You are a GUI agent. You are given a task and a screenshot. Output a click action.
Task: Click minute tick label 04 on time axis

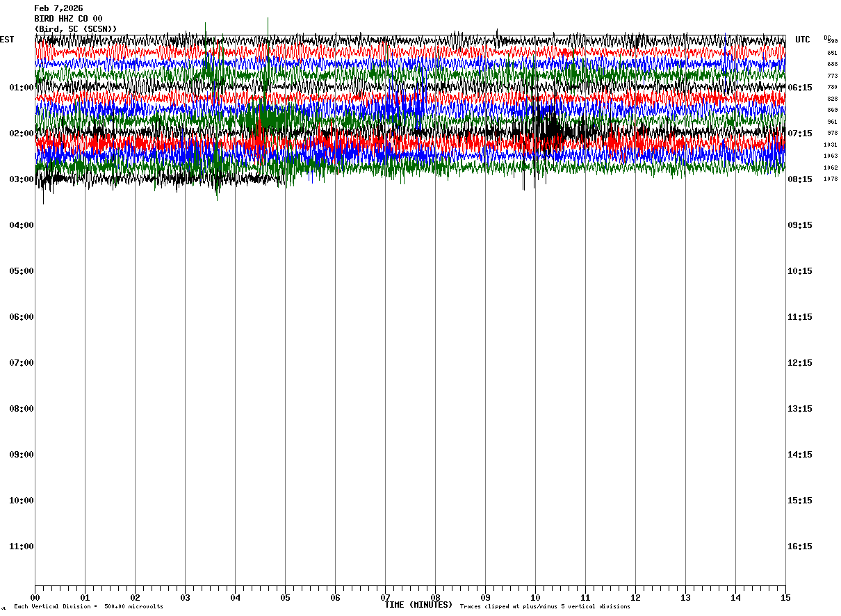coord(235,598)
